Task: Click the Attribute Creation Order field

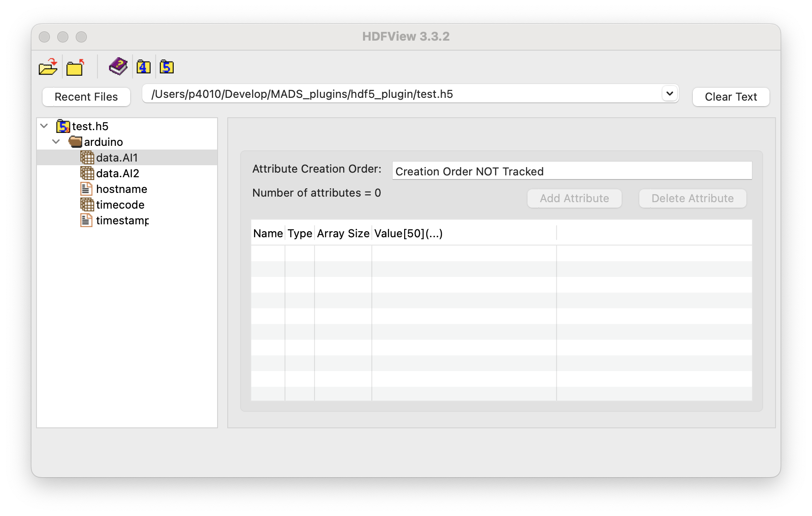Action: point(571,171)
